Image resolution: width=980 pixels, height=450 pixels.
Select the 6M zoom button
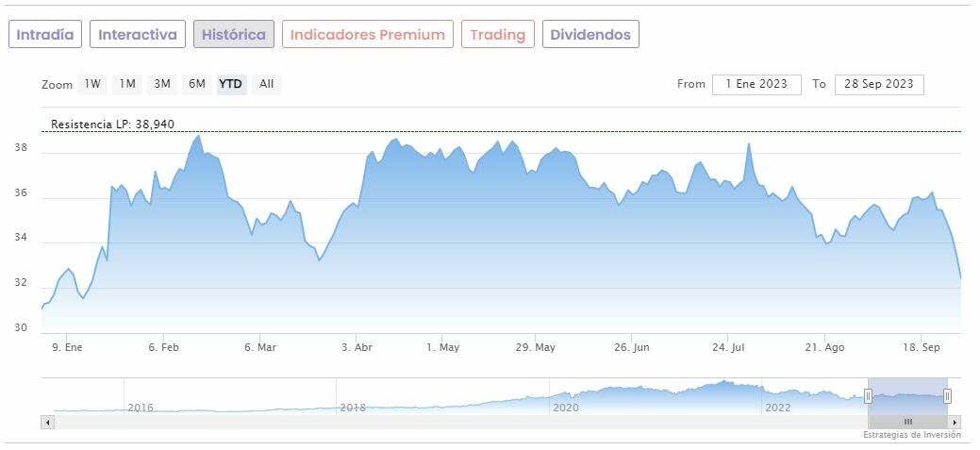click(x=196, y=84)
